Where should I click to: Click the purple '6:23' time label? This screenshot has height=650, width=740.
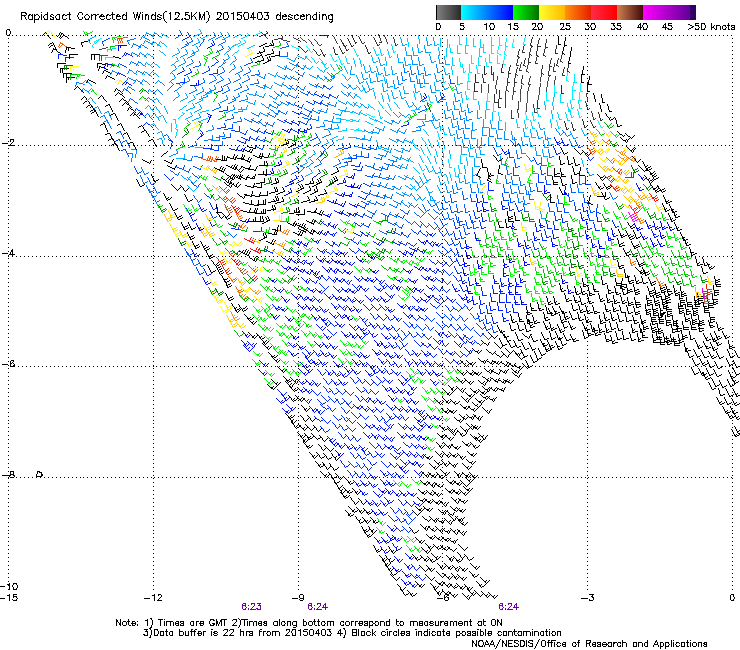(252, 607)
